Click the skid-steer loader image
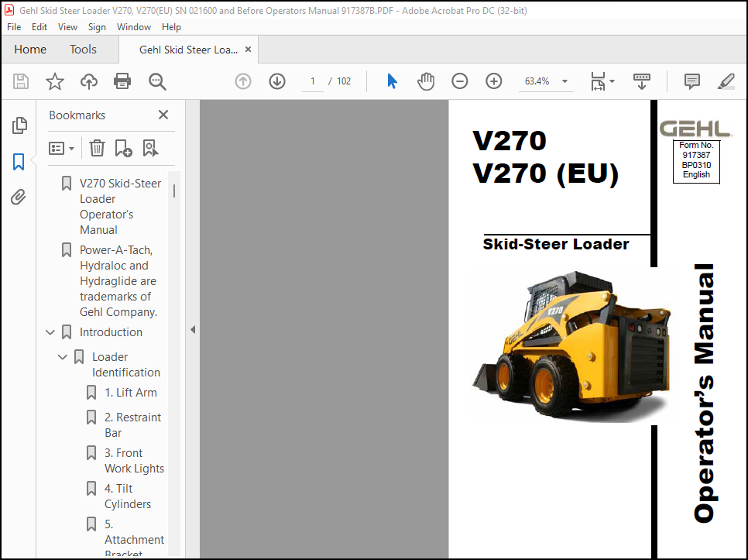The image size is (748, 560). coord(572,346)
